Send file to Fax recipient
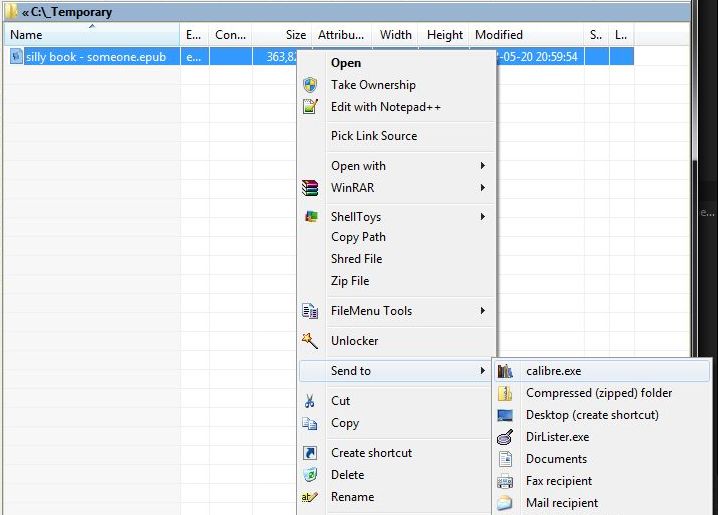 click(x=602, y=481)
